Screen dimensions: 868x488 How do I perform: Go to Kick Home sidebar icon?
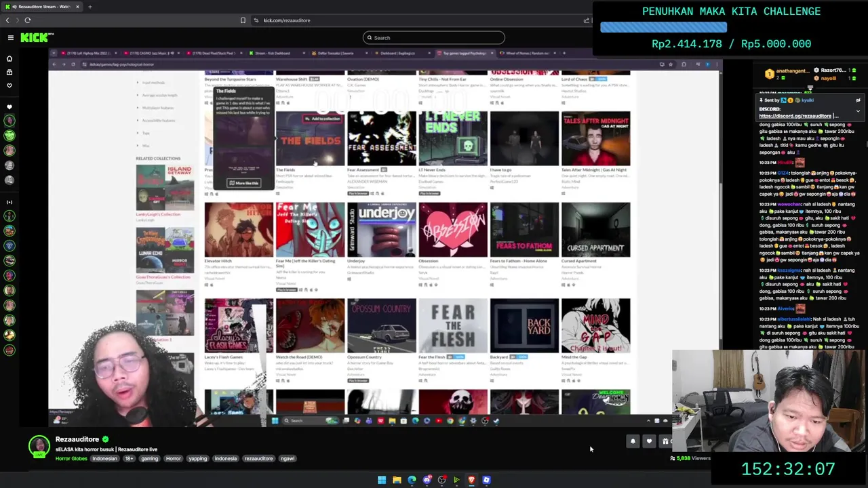[x=9, y=58]
